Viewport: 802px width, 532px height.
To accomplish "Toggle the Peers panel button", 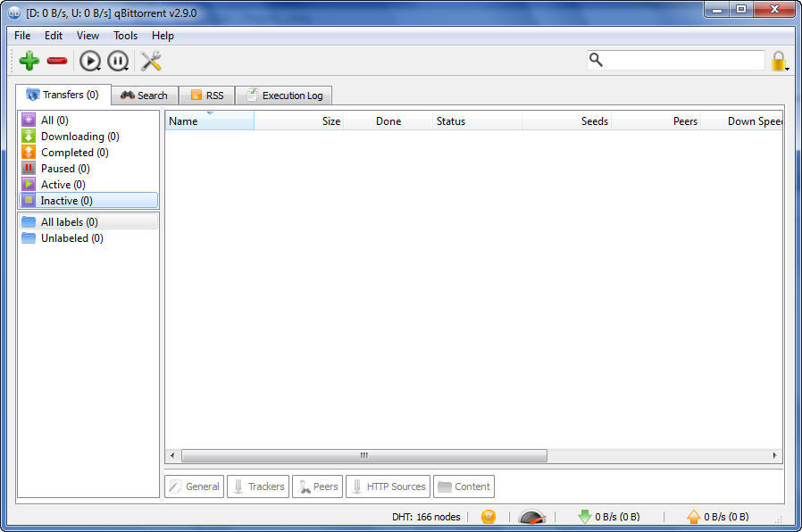I will pyautogui.click(x=317, y=486).
